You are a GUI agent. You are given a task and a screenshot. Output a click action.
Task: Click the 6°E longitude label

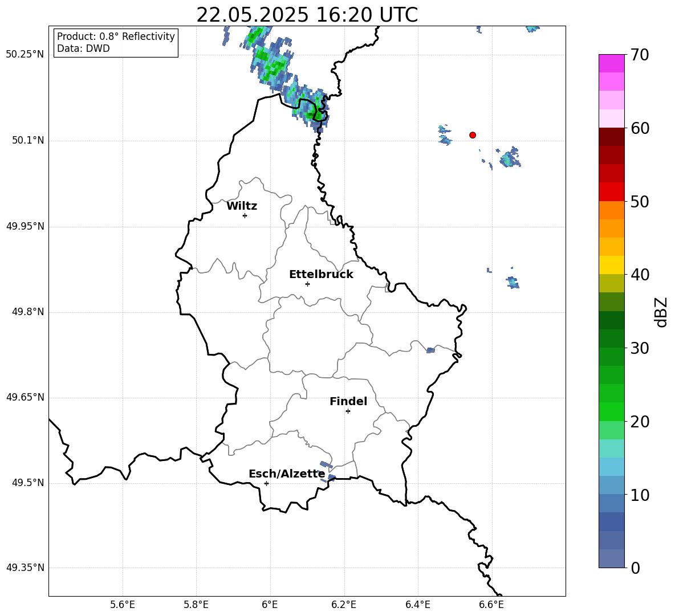point(270,605)
